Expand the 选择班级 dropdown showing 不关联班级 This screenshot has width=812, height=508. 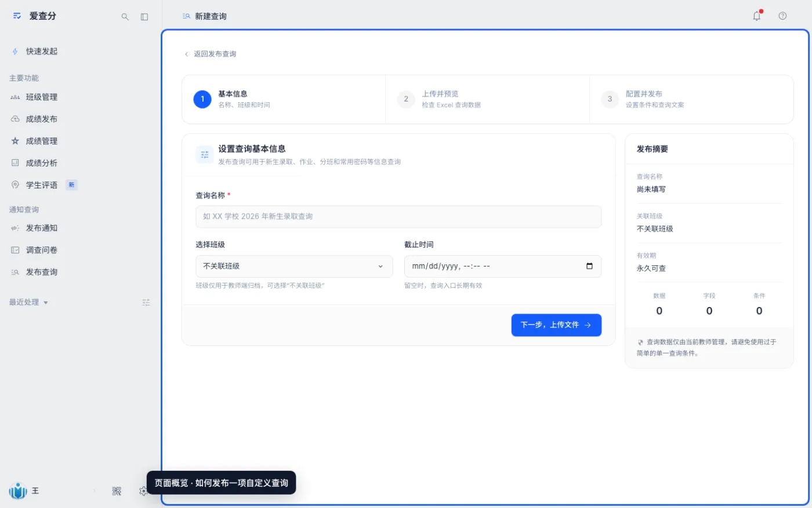click(x=294, y=266)
